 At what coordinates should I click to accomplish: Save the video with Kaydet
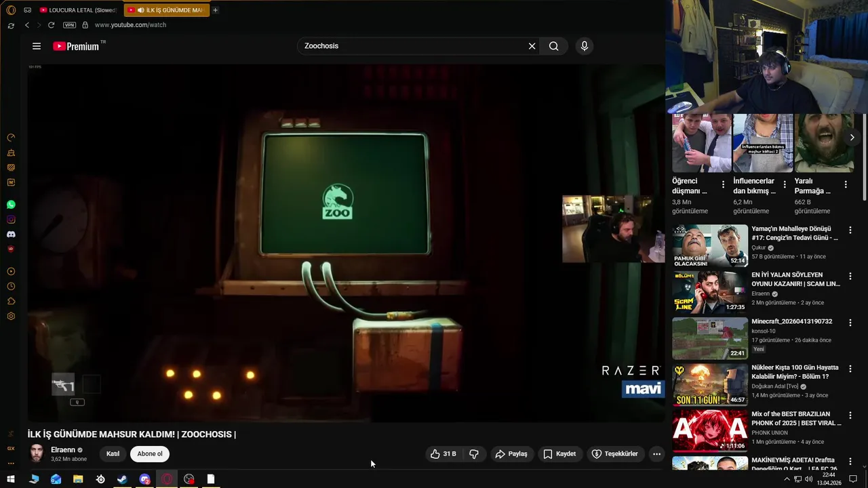[x=559, y=454]
